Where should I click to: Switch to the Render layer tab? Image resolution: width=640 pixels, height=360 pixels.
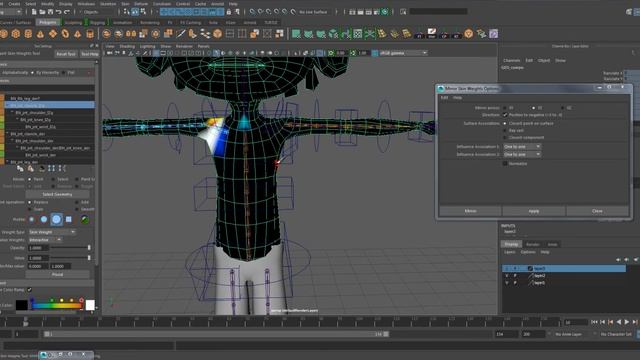click(x=533, y=244)
